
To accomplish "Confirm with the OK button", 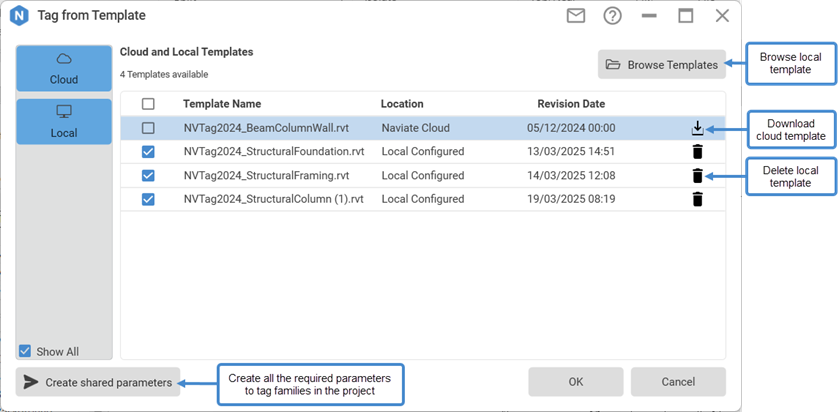I will (575, 382).
